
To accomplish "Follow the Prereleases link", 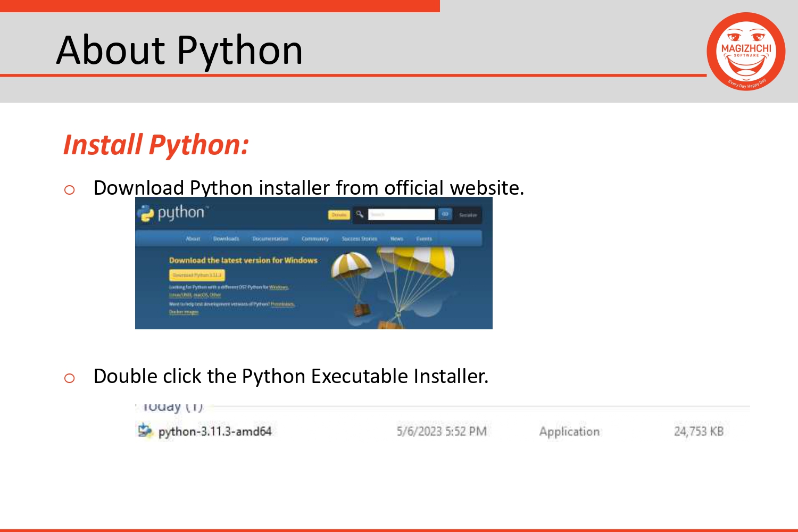I will point(282,304).
